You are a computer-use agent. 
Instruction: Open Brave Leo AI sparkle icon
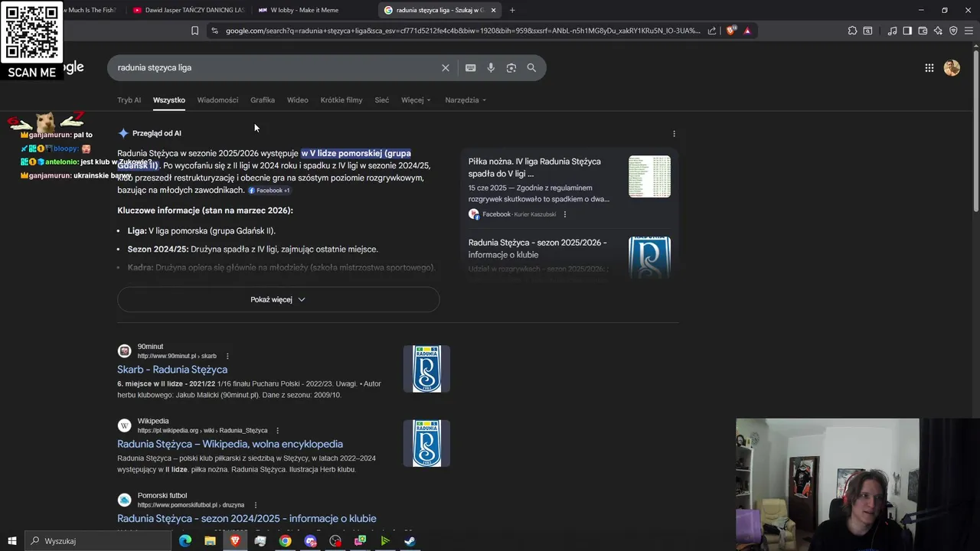(938, 31)
